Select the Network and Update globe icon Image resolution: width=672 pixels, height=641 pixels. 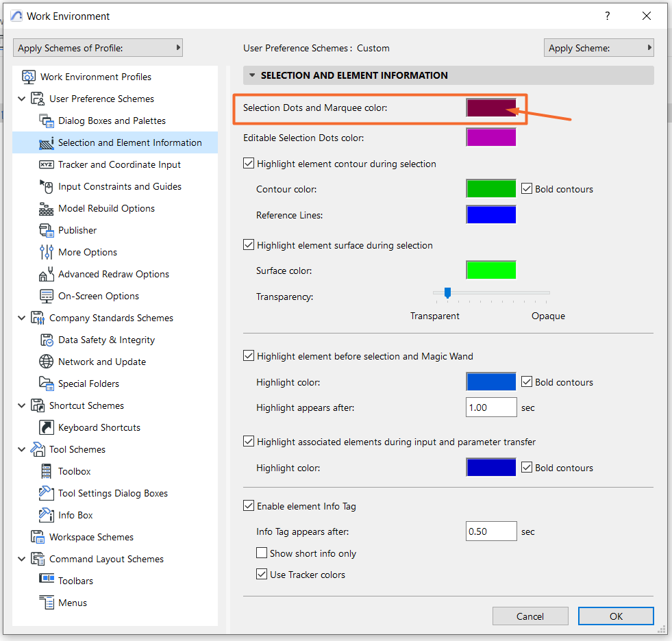pyautogui.click(x=47, y=362)
